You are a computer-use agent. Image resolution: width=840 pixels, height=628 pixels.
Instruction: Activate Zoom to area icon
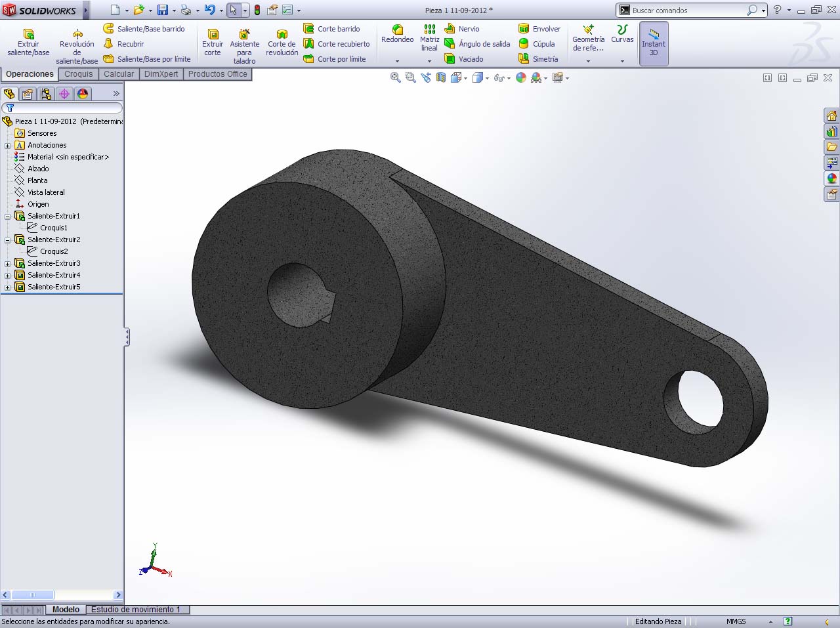[x=411, y=77]
